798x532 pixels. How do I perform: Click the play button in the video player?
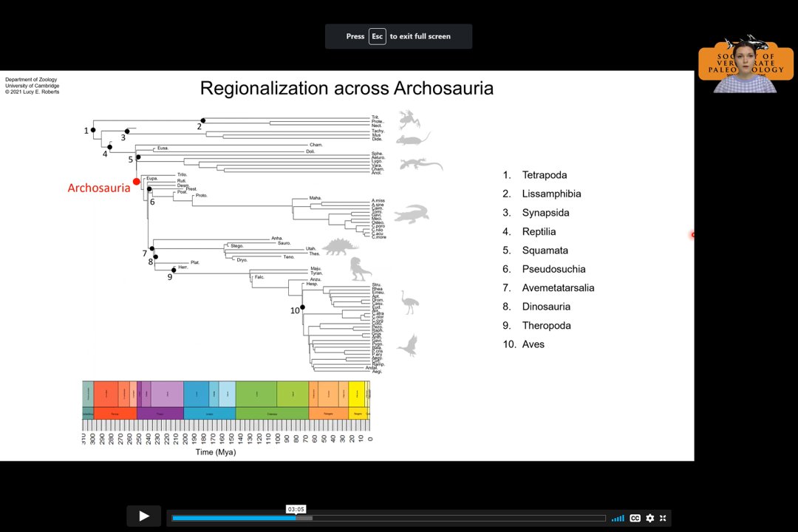144,516
